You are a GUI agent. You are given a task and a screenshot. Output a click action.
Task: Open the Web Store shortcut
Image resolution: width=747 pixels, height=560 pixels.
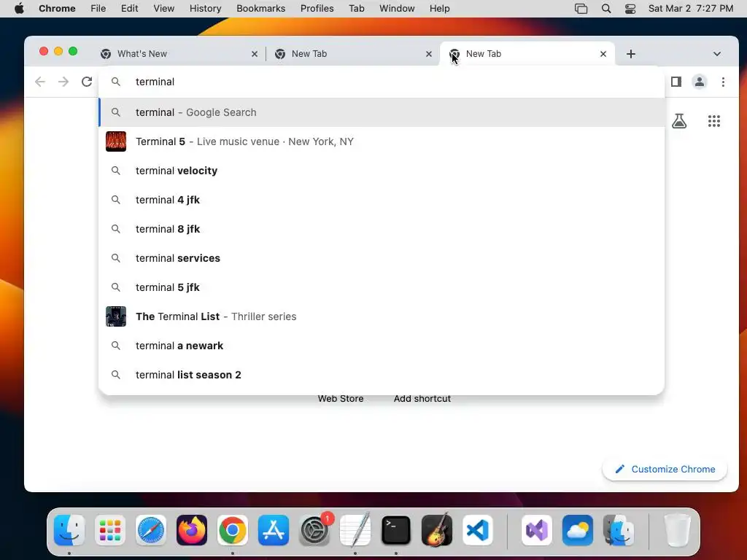(x=341, y=399)
